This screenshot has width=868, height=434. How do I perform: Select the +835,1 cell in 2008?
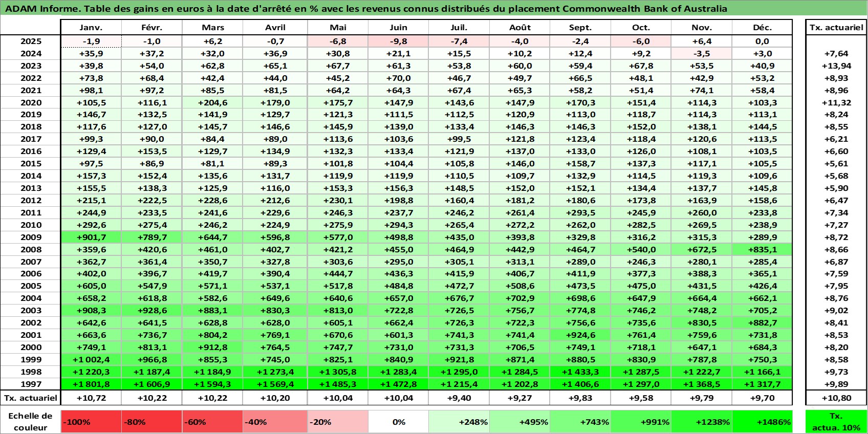pyautogui.click(x=762, y=249)
